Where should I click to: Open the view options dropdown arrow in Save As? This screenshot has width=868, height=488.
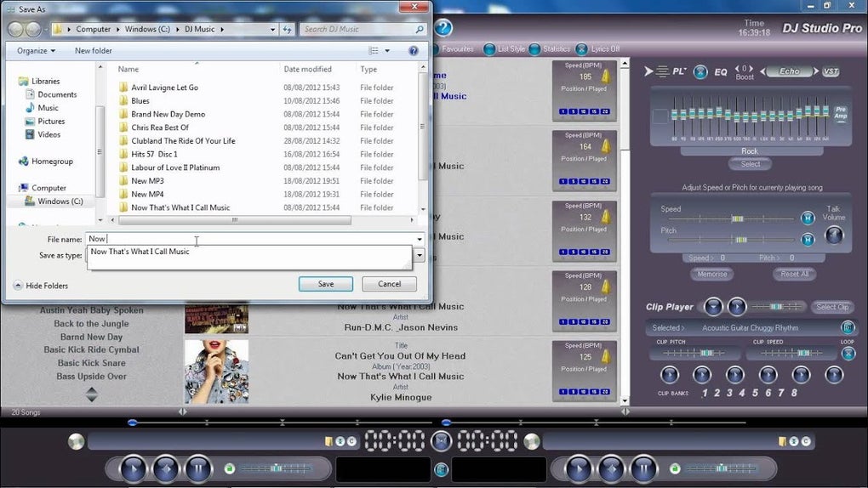coord(387,50)
